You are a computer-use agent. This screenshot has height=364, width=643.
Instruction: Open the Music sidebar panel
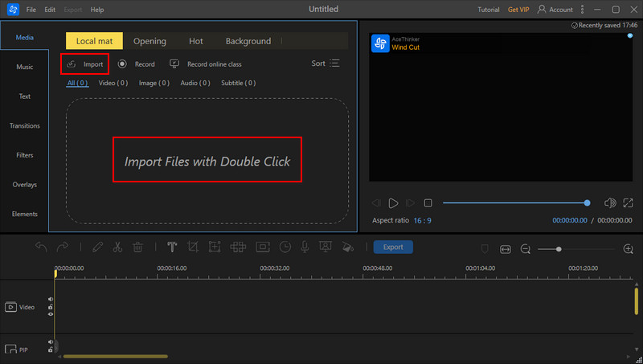(25, 67)
